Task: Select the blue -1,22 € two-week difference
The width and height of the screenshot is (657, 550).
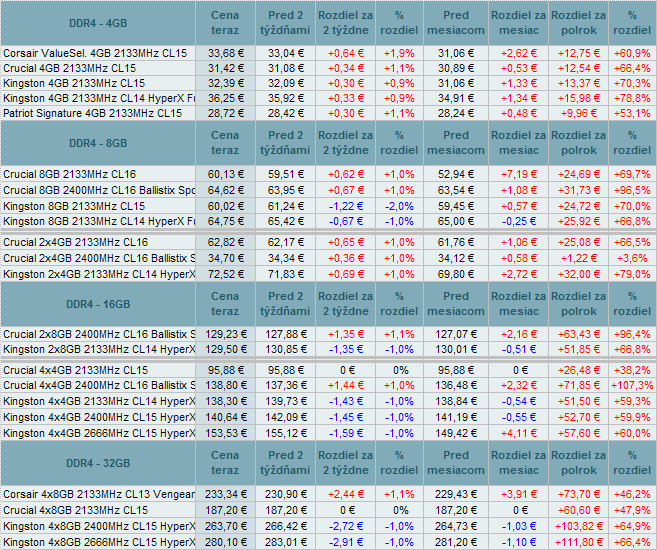Action: tap(346, 206)
